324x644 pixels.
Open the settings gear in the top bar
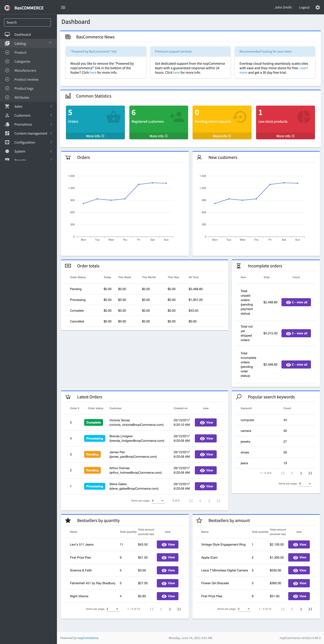tap(317, 7)
